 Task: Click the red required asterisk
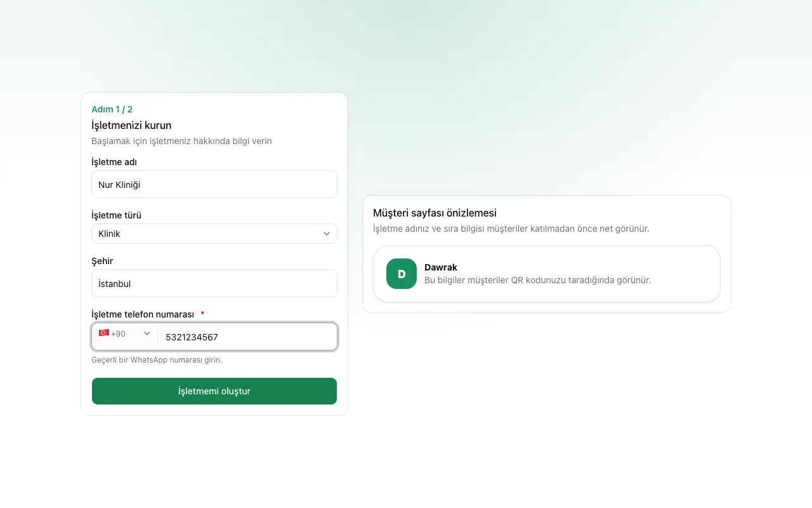tap(202, 314)
